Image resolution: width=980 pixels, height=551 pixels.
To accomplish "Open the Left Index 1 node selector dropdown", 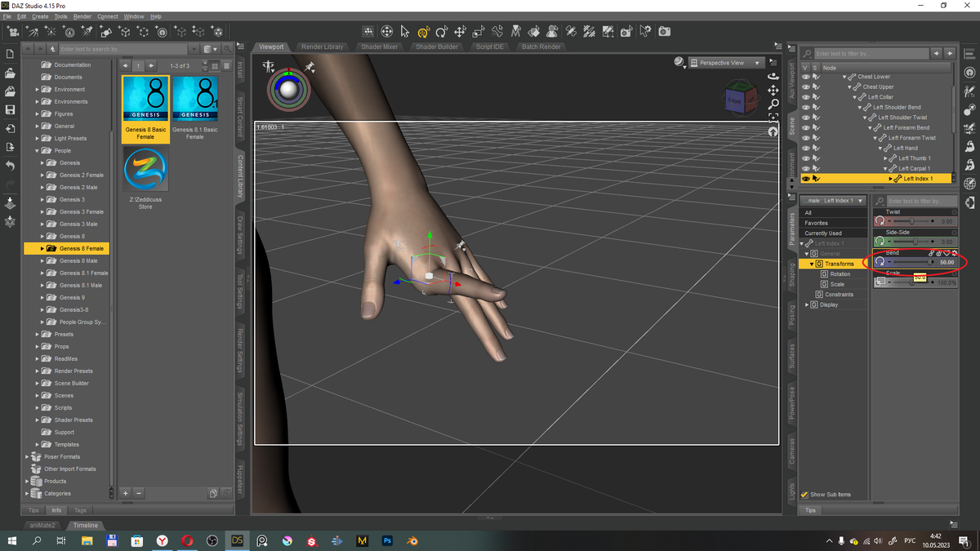I will (x=833, y=201).
